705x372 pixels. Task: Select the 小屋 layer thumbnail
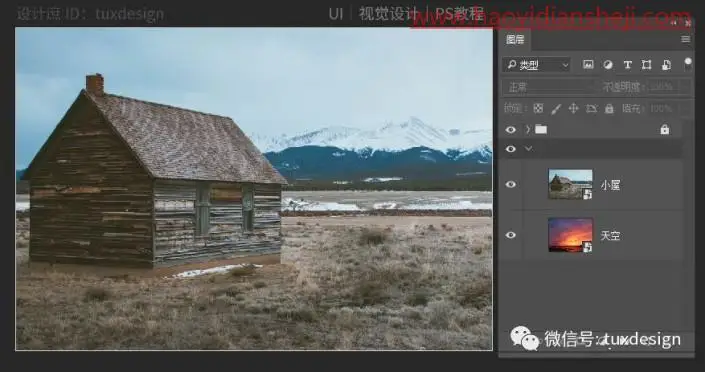[570, 184]
